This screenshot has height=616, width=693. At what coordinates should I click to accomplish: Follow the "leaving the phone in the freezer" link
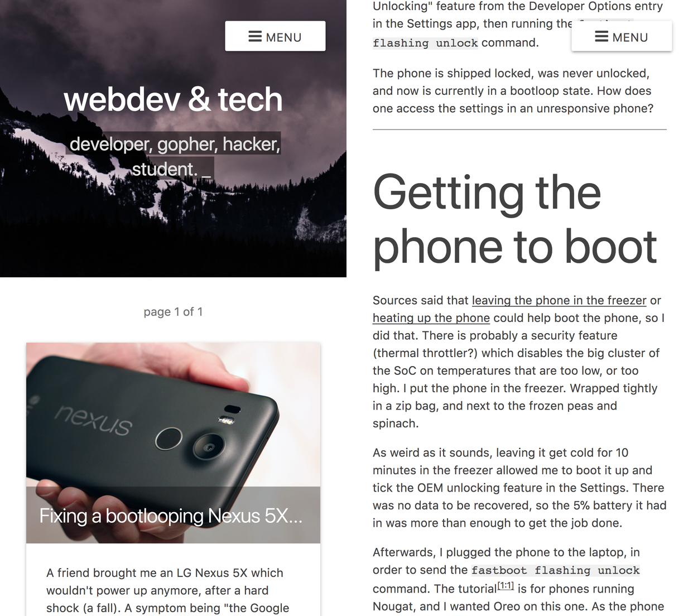pyautogui.click(x=559, y=300)
